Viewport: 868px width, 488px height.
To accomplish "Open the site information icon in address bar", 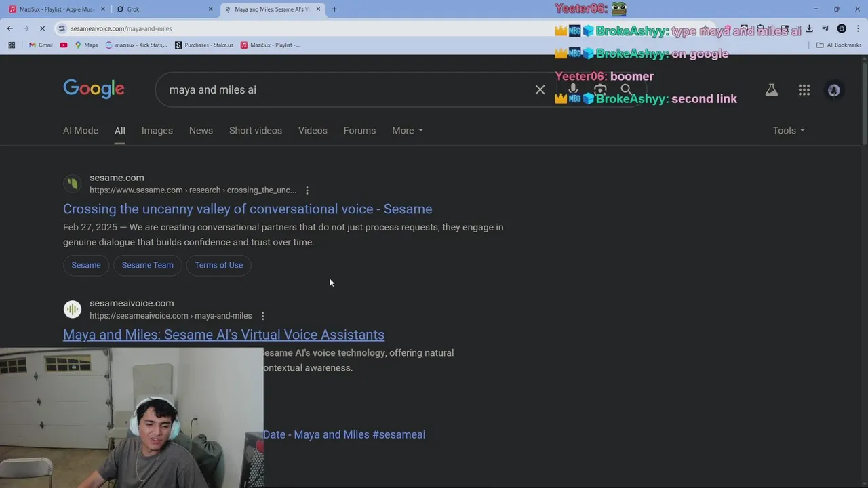I will [x=62, y=28].
